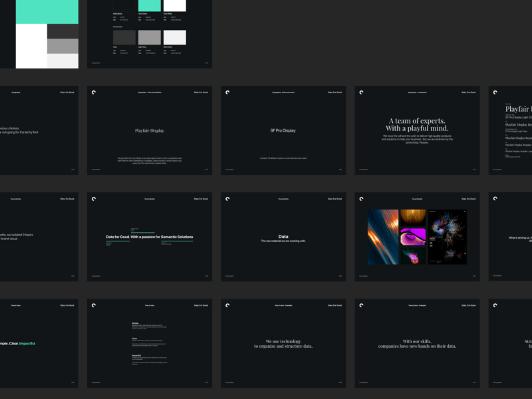Pick the Silver Grey color swatch
The width and height of the screenshot is (532, 399).
tap(175, 37)
